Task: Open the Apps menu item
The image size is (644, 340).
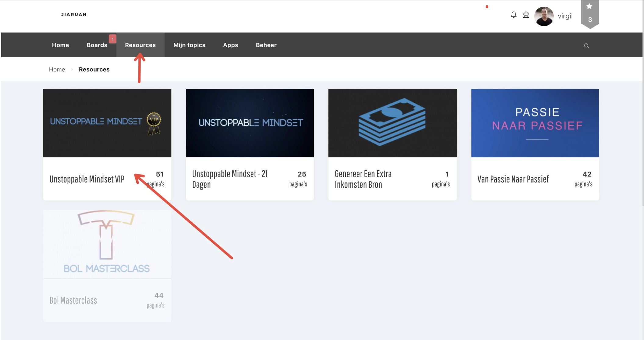Action: point(231,45)
